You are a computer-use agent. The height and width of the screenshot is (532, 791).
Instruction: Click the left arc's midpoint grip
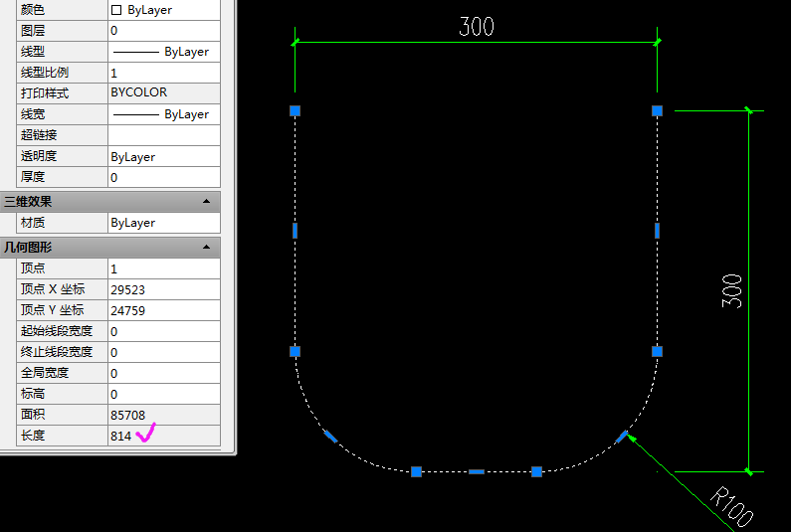(331, 437)
